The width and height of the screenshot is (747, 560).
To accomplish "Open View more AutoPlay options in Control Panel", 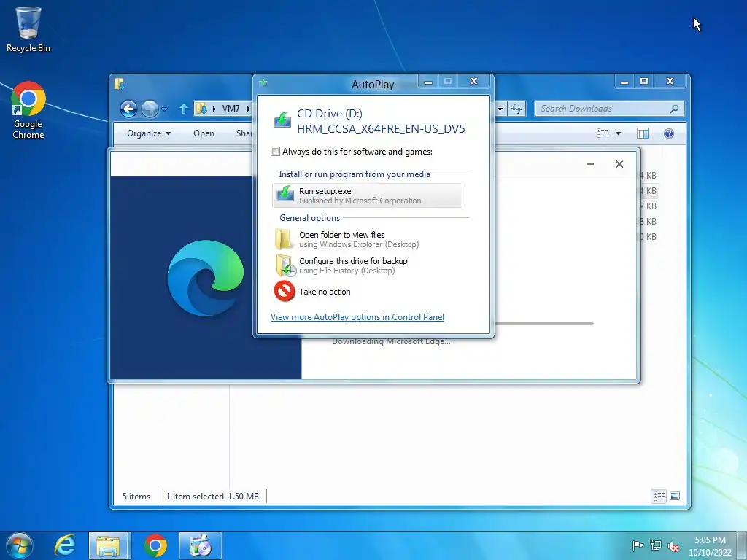I will tap(357, 317).
